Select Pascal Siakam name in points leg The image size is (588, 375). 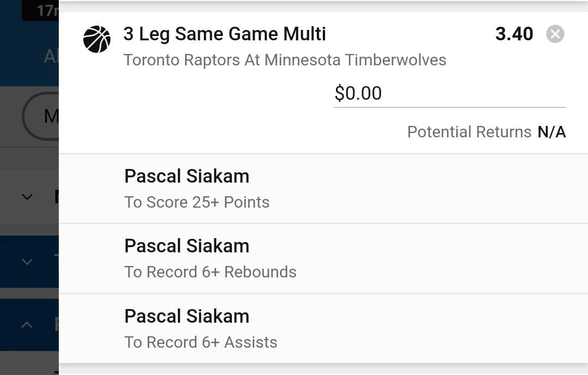186,177
